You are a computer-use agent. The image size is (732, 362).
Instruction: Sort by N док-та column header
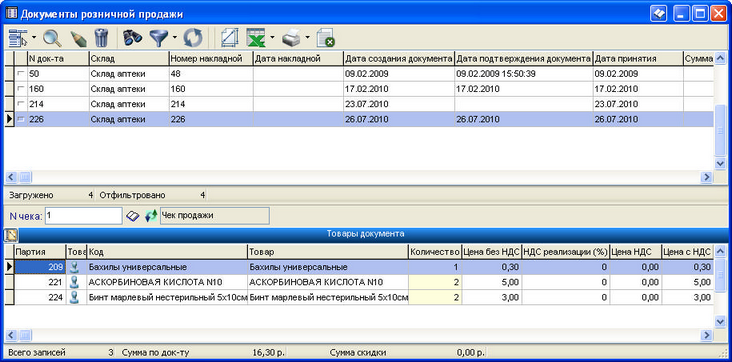click(58, 58)
